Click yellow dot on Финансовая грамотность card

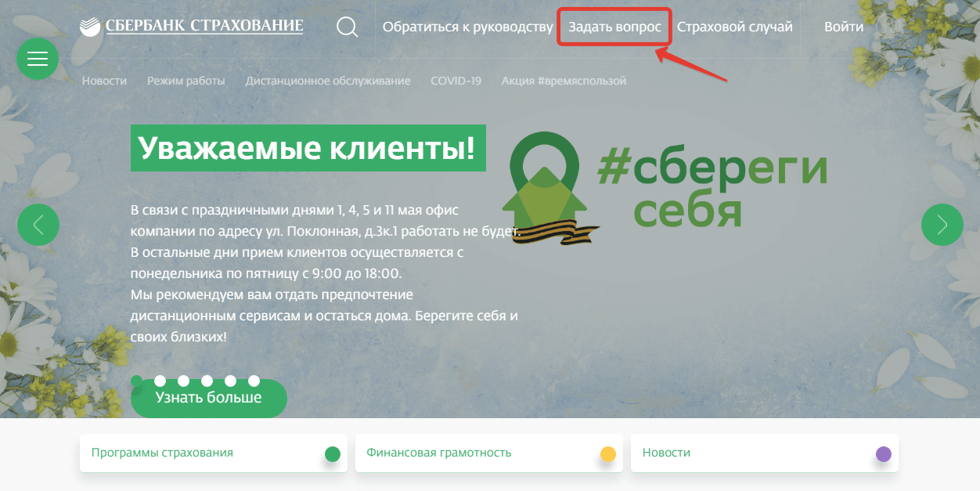pyautogui.click(x=608, y=453)
